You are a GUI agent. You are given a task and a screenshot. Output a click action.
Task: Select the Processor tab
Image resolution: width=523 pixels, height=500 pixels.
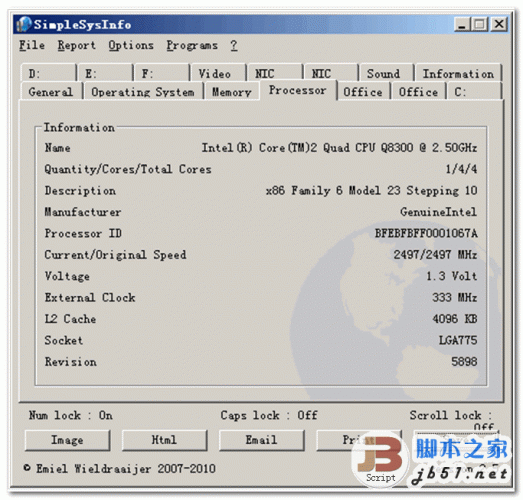298,90
